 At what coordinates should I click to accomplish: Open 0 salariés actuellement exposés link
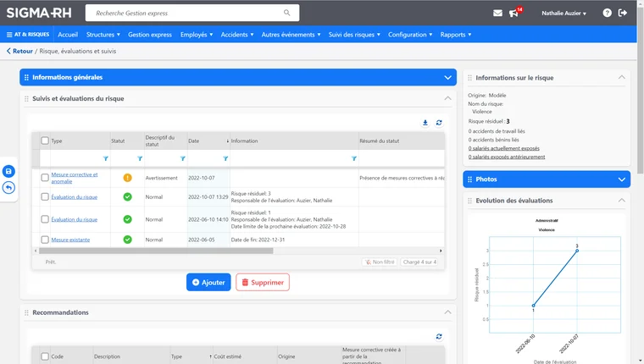tap(503, 148)
